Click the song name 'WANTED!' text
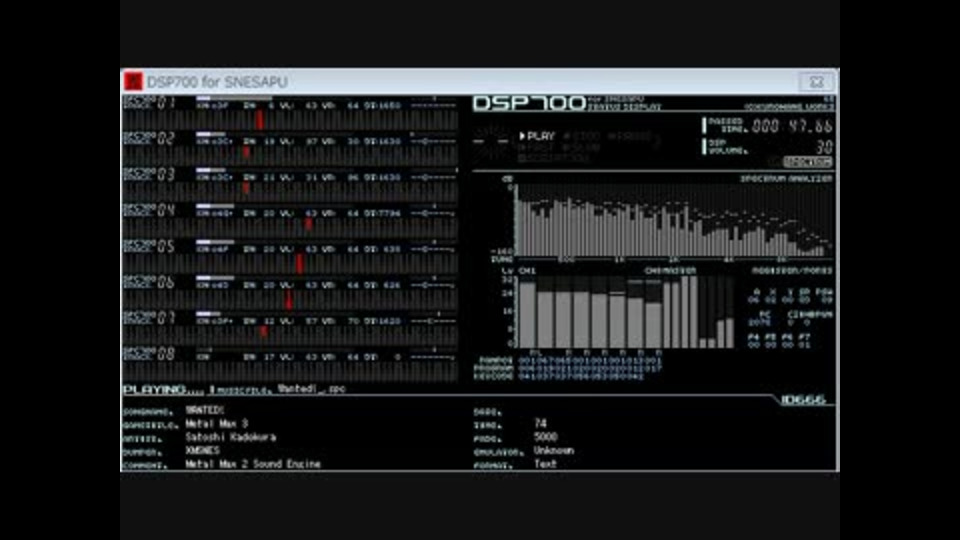960x540 pixels. 204,410
